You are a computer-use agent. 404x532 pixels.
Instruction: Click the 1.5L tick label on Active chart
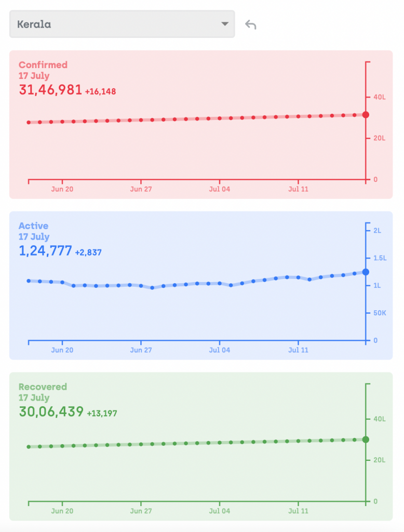381,258
